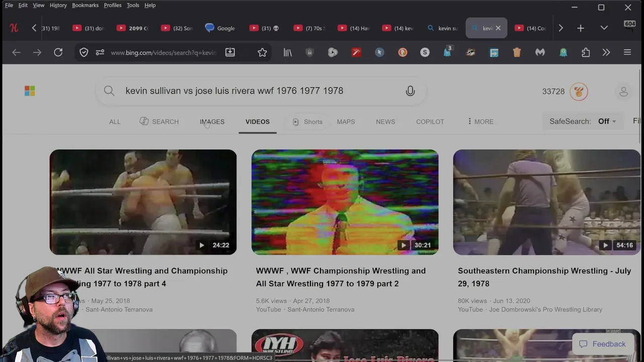This screenshot has height=362, width=644.
Task: Open the Tools menu
Action: click(x=133, y=5)
